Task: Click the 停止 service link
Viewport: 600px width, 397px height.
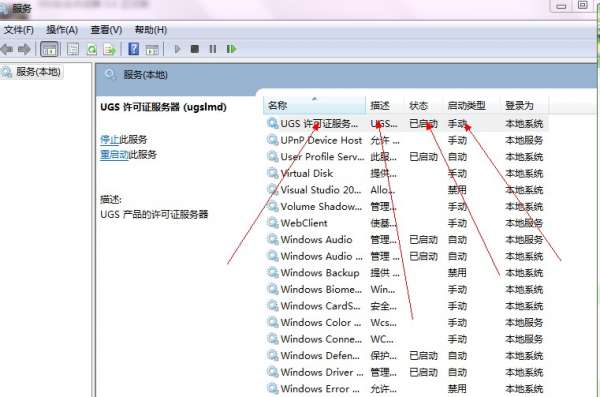Action: [109, 139]
